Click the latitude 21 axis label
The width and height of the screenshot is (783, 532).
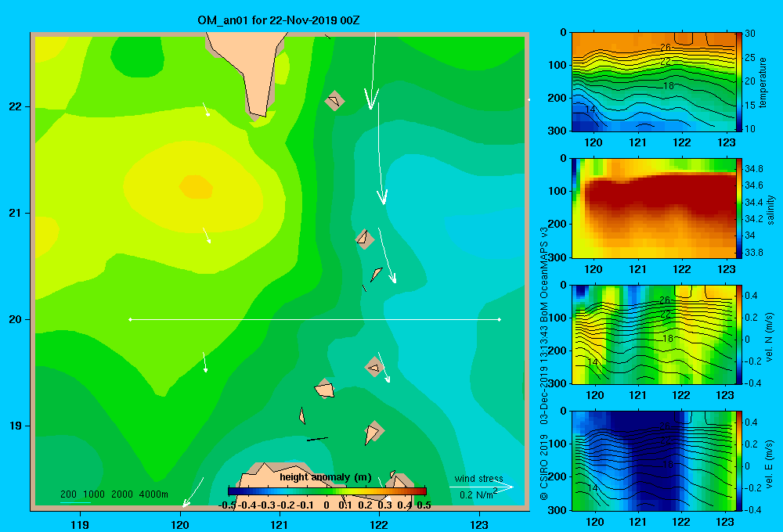[x=16, y=213]
